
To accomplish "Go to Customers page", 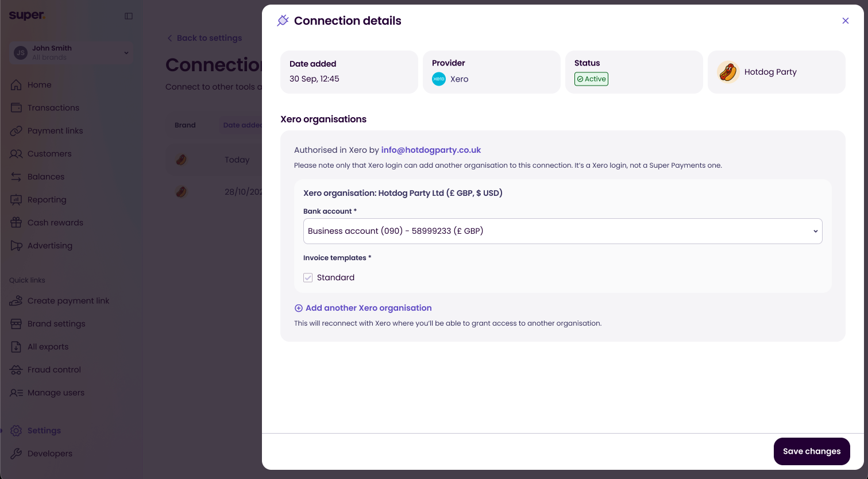I will pos(49,154).
